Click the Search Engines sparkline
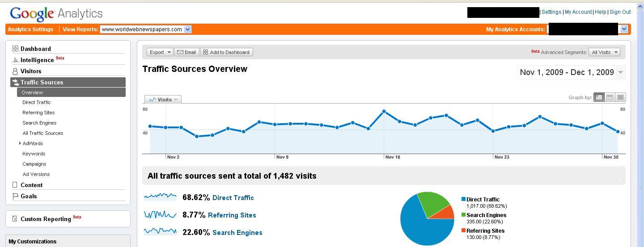 (160, 231)
